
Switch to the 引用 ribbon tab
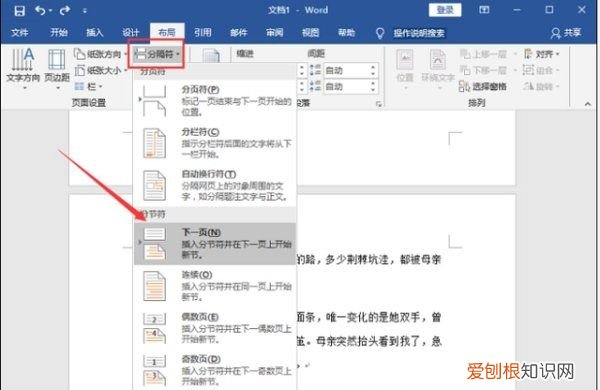pyautogui.click(x=203, y=33)
